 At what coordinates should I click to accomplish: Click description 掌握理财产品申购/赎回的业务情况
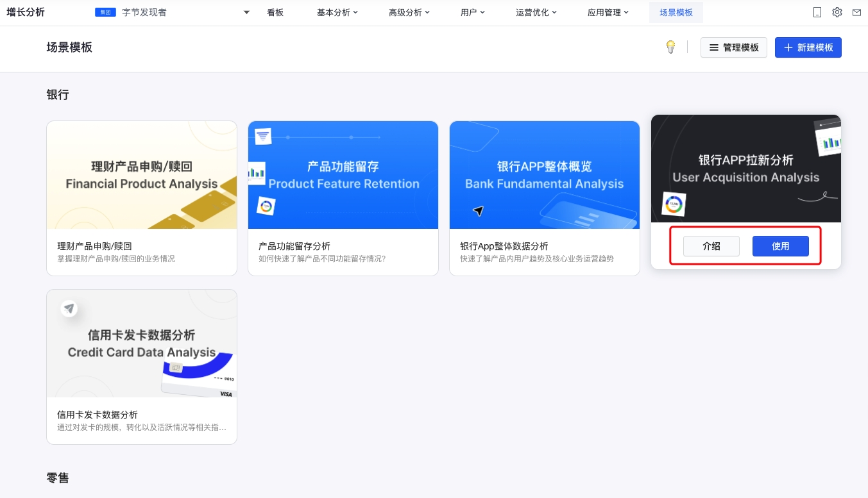[116, 259]
